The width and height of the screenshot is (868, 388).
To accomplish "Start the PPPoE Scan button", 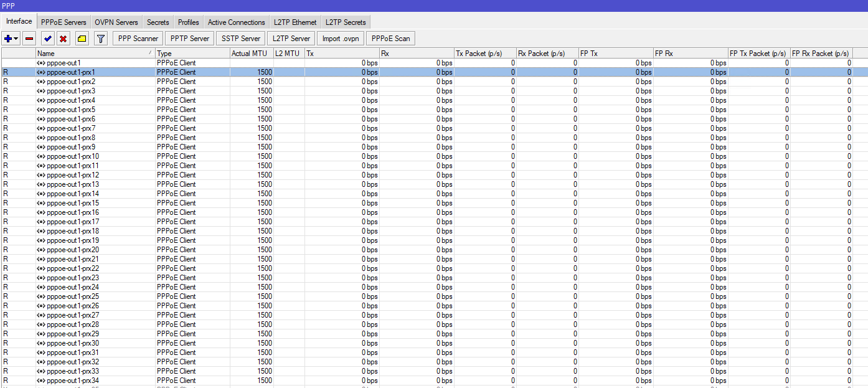I will 390,39.
